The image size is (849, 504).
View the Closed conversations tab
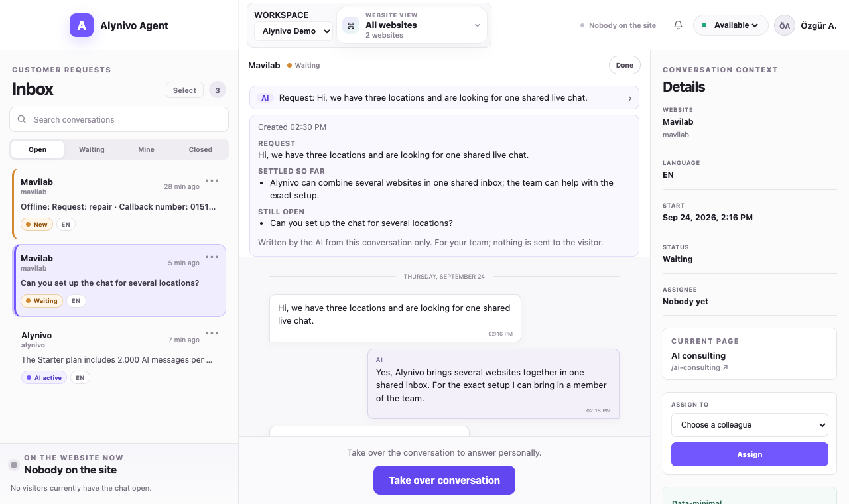click(x=200, y=149)
